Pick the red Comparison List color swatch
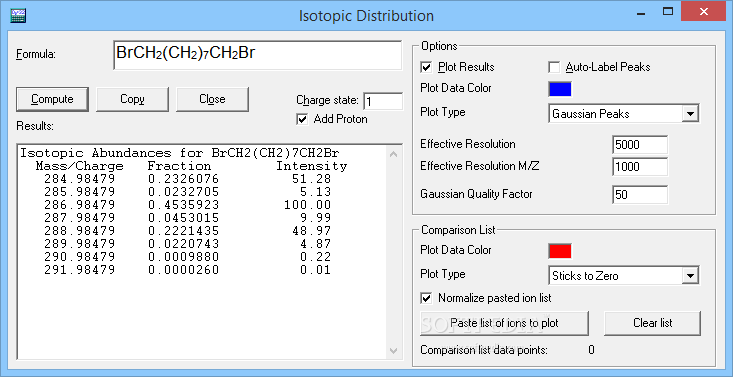The height and width of the screenshot is (377, 733). 560,251
